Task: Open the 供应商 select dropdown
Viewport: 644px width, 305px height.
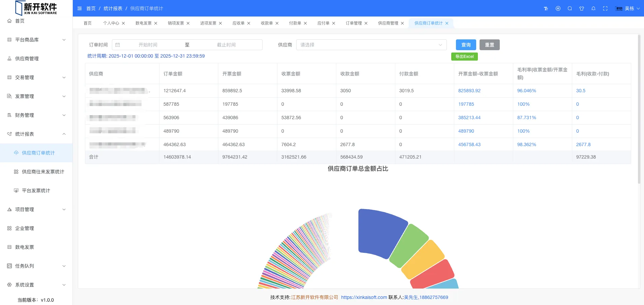Action: click(x=371, y=45)
